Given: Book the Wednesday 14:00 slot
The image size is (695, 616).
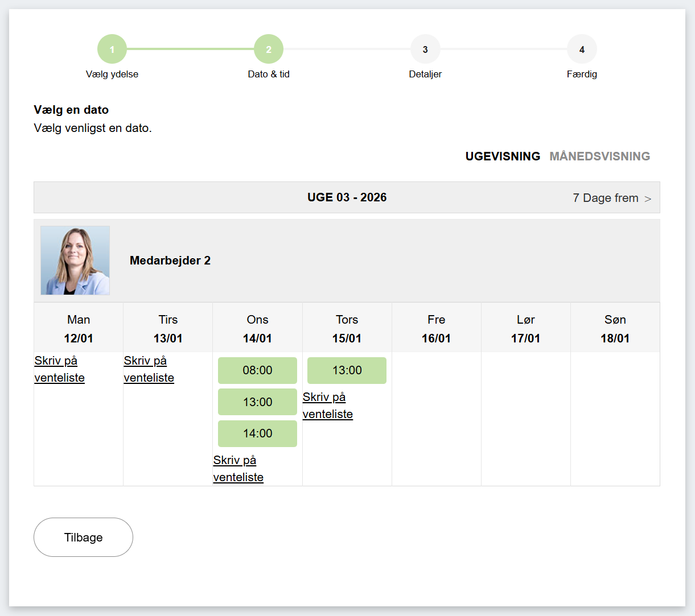Looking at the screenshot, I should click(257, 433).
